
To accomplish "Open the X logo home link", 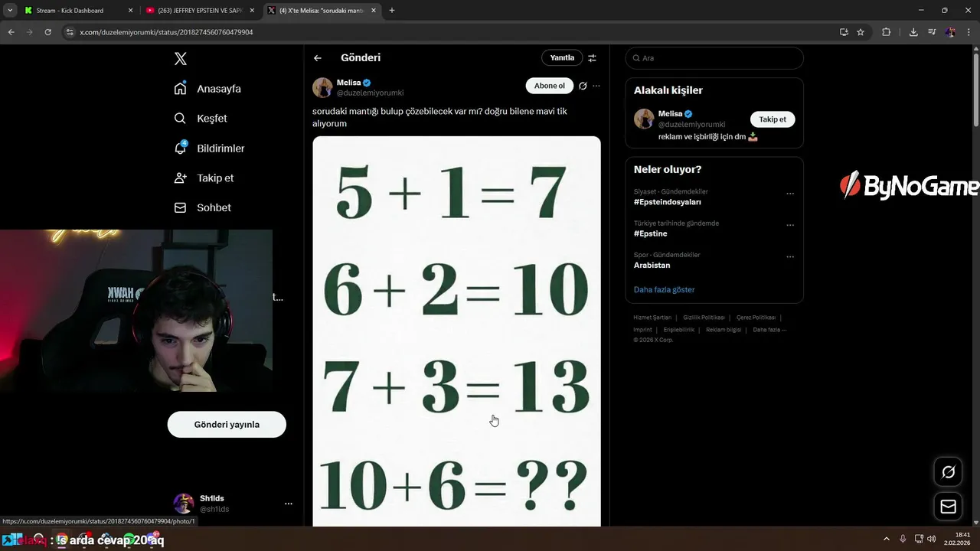I will (x=181, y=59).
